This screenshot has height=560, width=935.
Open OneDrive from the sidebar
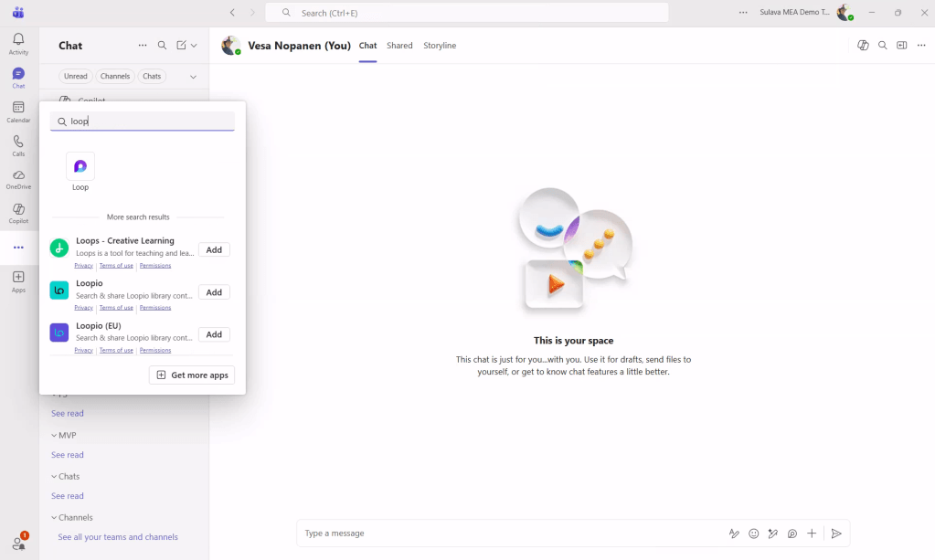[x=18, y=179]
